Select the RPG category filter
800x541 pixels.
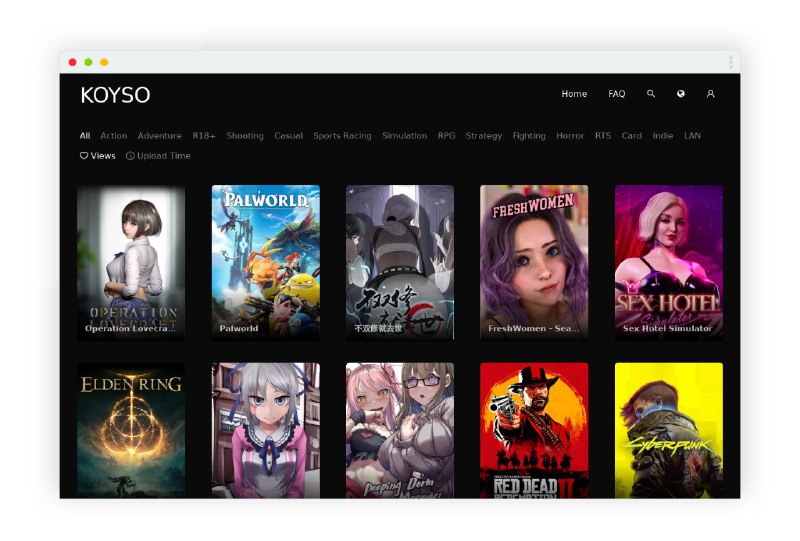446,136
